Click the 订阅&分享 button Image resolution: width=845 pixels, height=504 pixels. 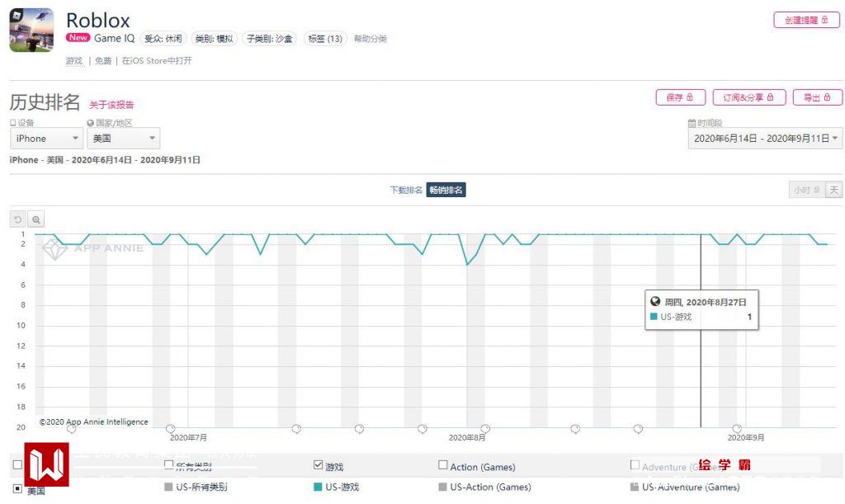click(x=749, y=97)
